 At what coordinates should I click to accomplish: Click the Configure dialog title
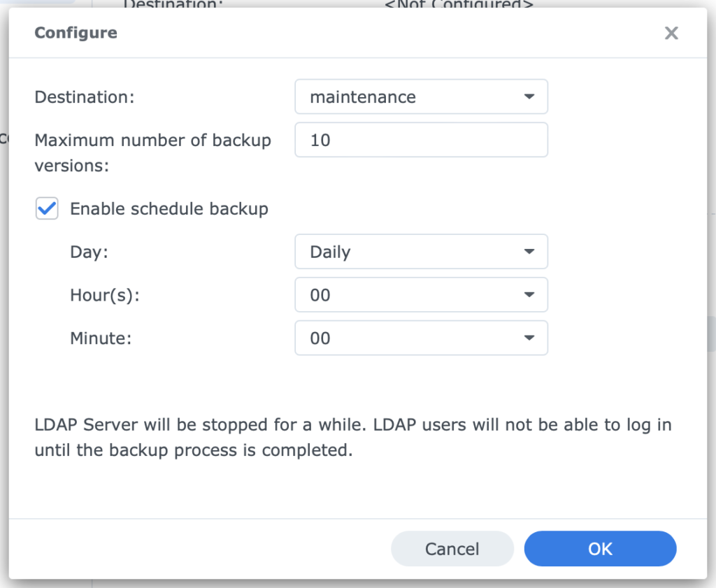(x=76, y=33)
